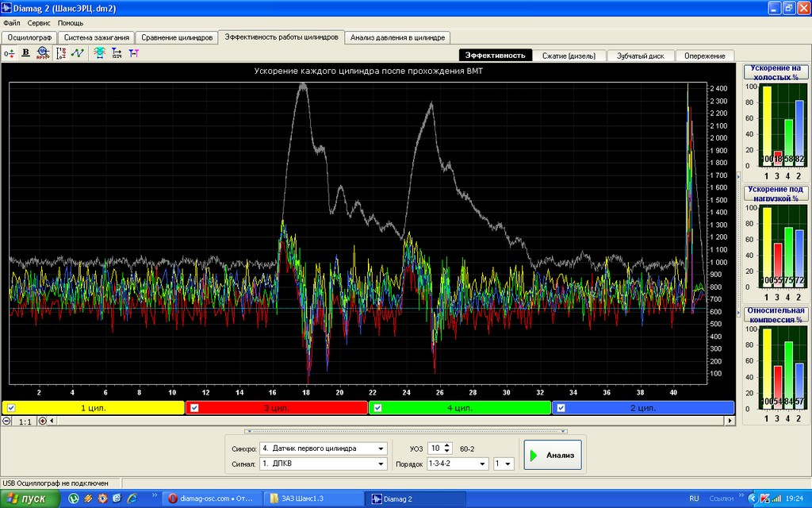Select the Эффективность sub-tab
This screenshot has height=508, width=812.
[496, 56]
